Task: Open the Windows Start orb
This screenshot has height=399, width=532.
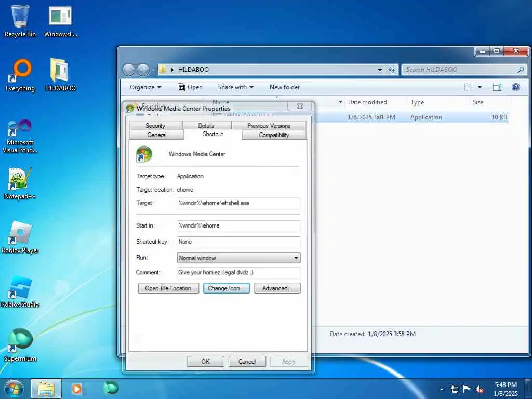Action: 14,389
